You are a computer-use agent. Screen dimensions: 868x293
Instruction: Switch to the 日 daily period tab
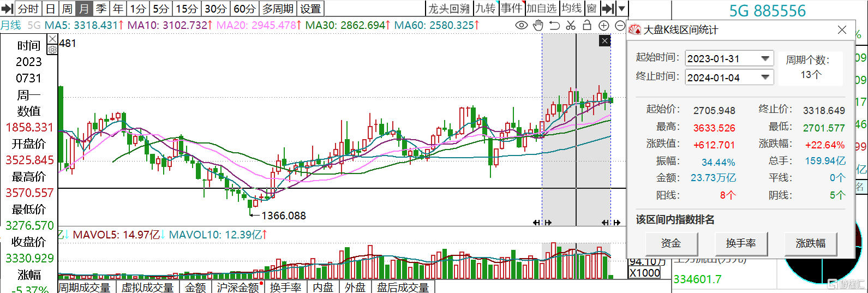pyautogui.click(x=50, y=9)
